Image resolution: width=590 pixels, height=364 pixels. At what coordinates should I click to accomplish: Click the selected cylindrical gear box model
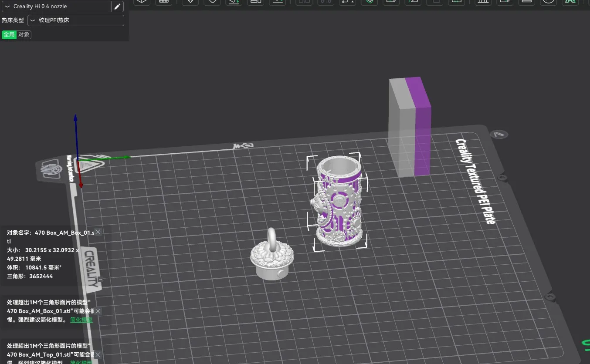pyautogui.click(x=338, y=205)
